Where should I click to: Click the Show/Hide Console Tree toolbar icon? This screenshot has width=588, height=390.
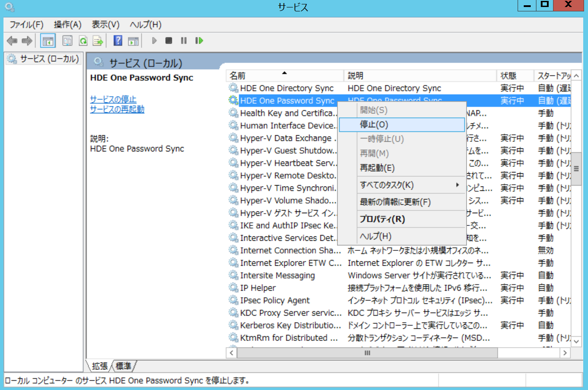[x=48, y=41]
